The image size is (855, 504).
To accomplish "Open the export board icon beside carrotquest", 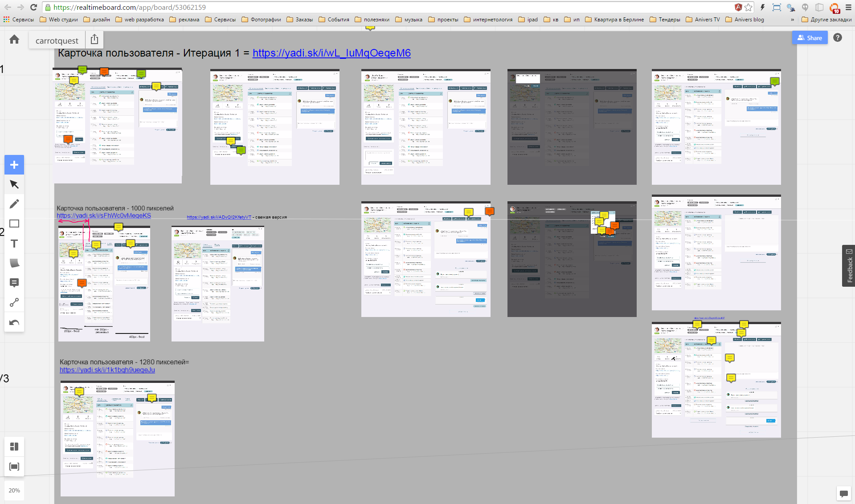I will click(x=94, y=40).
